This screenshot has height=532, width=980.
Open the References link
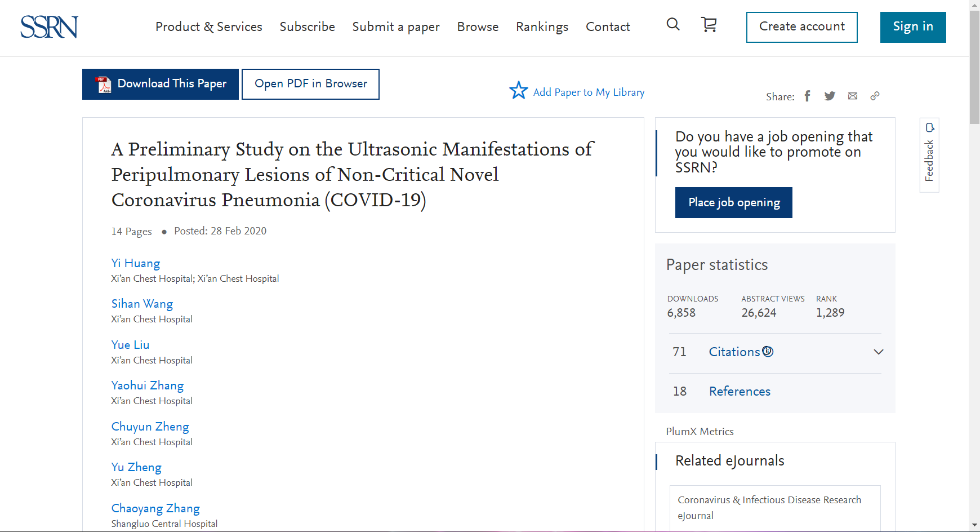pyautogui.click(x=740, y=392)
